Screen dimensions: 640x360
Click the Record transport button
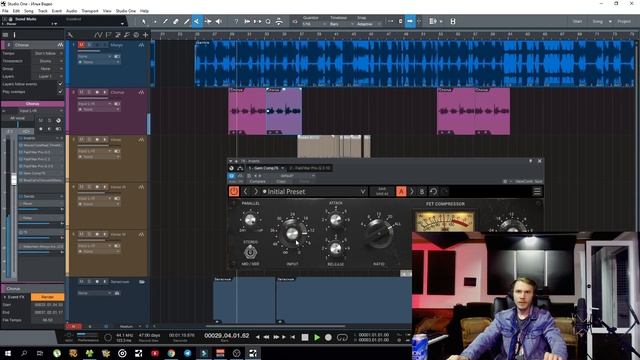coord(328,338)
